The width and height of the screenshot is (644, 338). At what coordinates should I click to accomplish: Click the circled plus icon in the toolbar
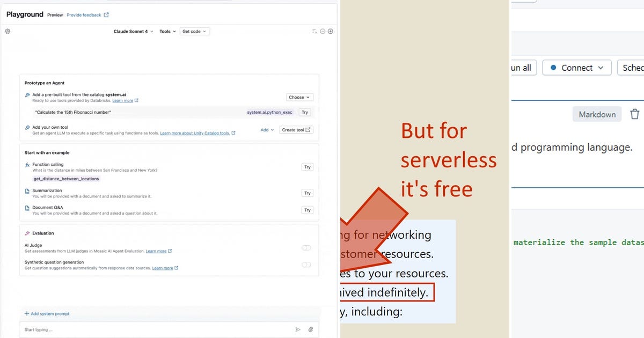pyautogui.click(x=331, y=31)
